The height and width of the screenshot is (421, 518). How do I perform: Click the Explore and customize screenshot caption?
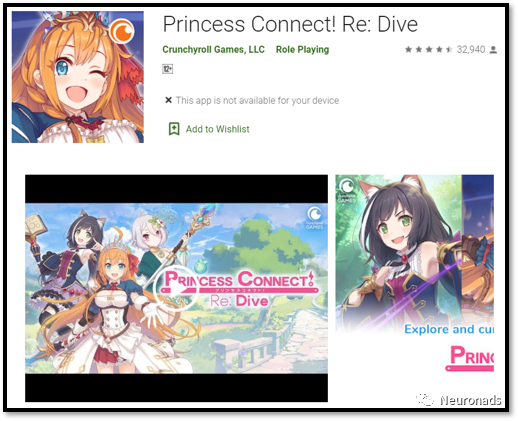tap(449, 329)
